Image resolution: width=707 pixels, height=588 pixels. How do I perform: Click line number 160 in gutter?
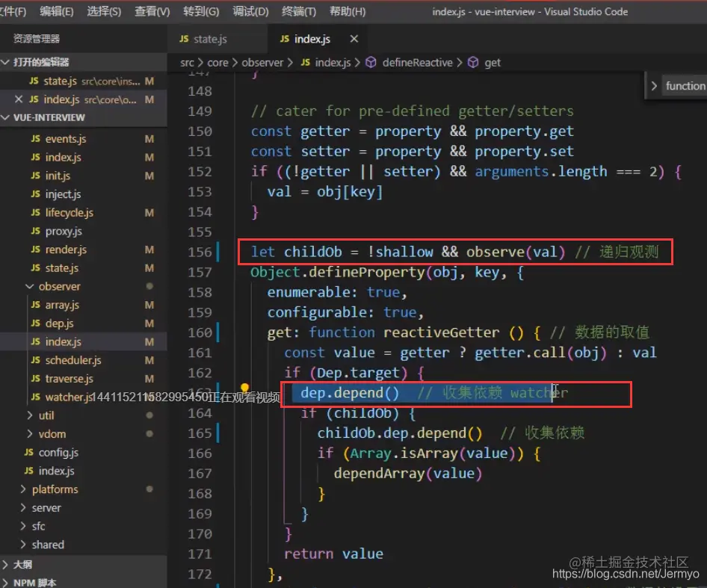[x=200, y=332]
